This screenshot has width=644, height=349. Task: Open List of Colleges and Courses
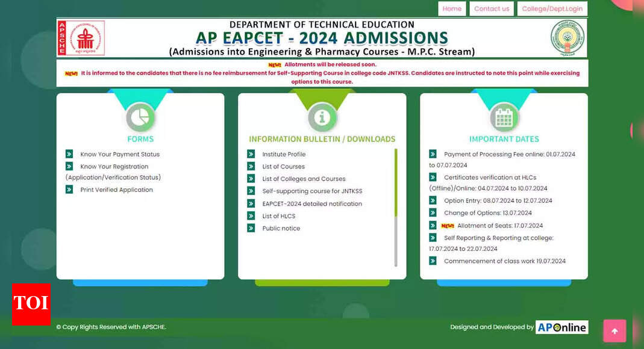pos(304,179)
